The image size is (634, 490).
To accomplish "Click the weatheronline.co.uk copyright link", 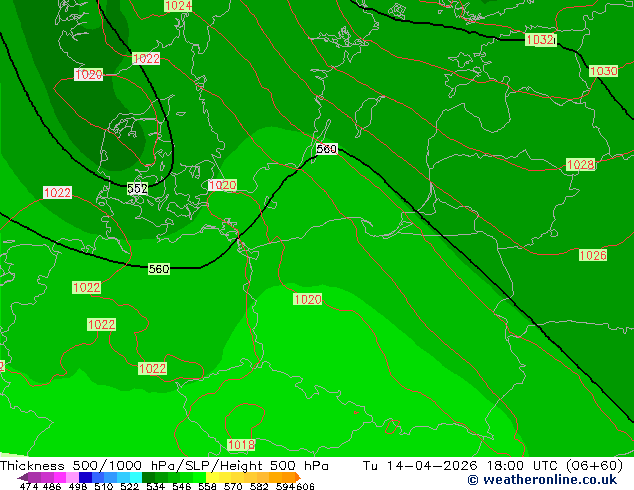I will (x=542, y=480).
